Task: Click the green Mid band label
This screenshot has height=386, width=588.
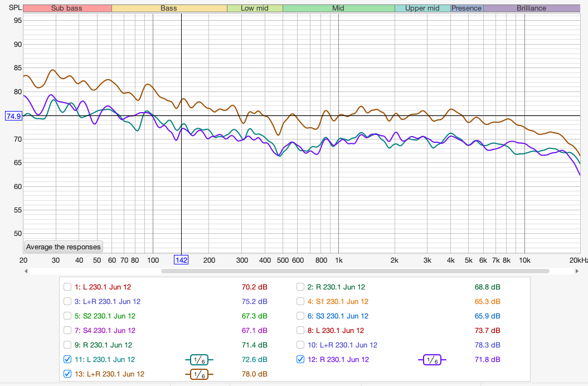Action: (338, 8)
